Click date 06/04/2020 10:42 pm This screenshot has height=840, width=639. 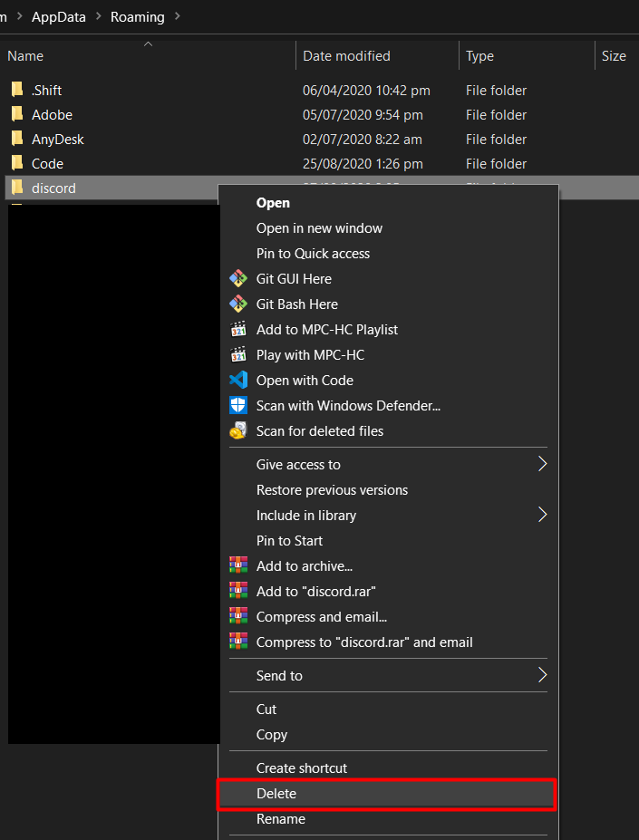pos(366,90)
